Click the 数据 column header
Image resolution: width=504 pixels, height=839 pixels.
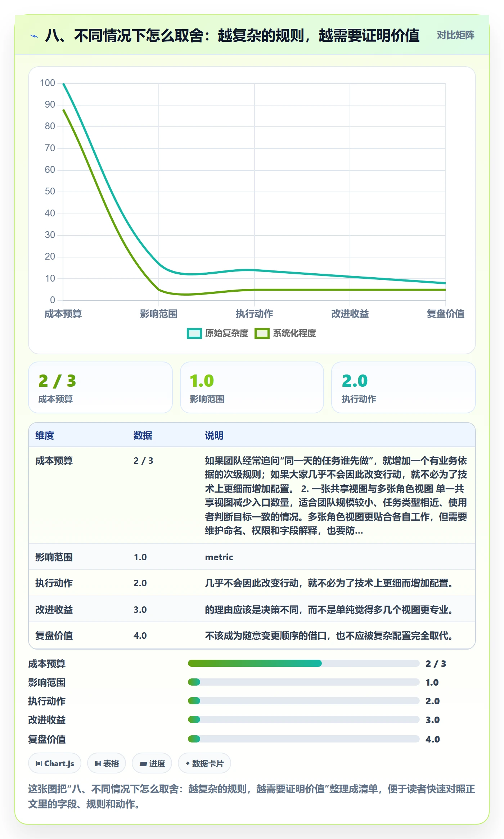point(143,435)
